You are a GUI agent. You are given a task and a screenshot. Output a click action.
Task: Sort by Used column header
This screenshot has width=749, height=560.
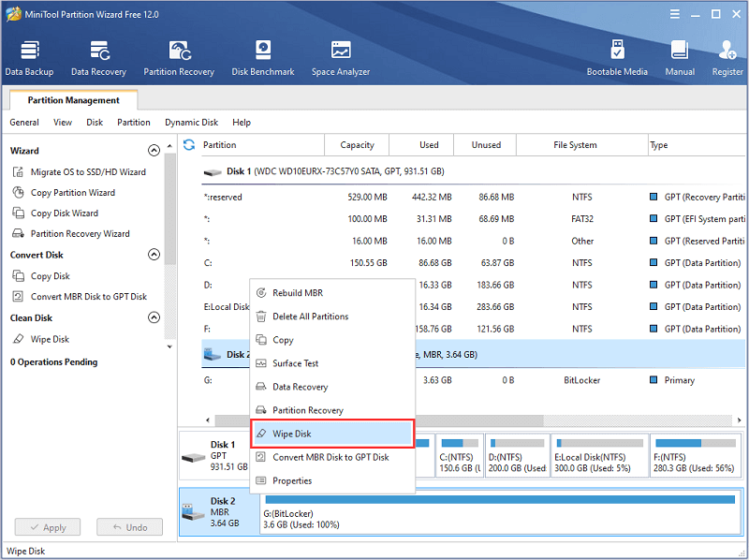click(422, 145)
